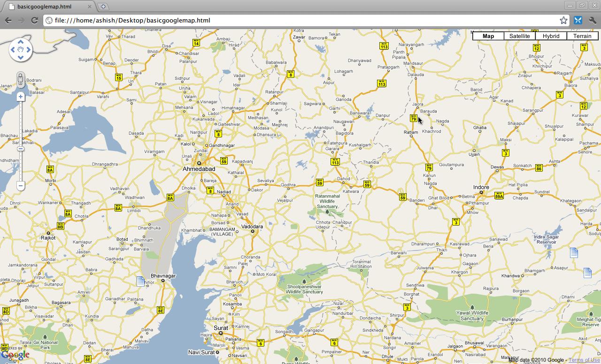
Task: Switch the map to Satellite view
Action: [x=519, y=36]
